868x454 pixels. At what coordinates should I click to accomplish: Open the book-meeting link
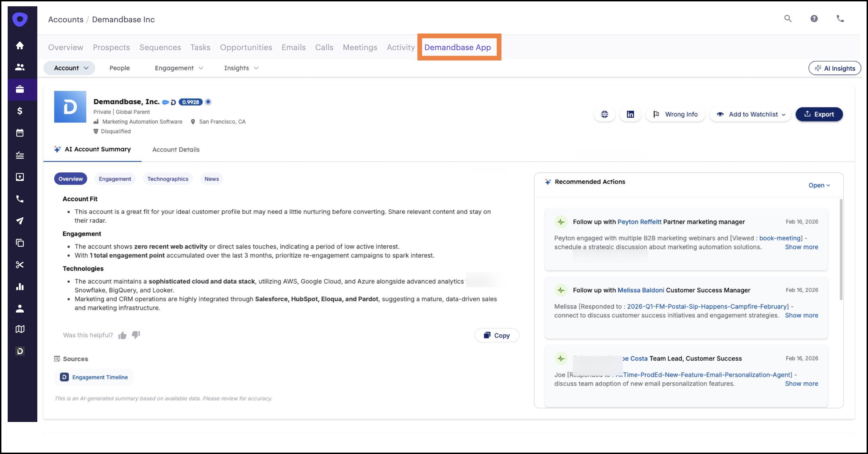pos(780,238)
